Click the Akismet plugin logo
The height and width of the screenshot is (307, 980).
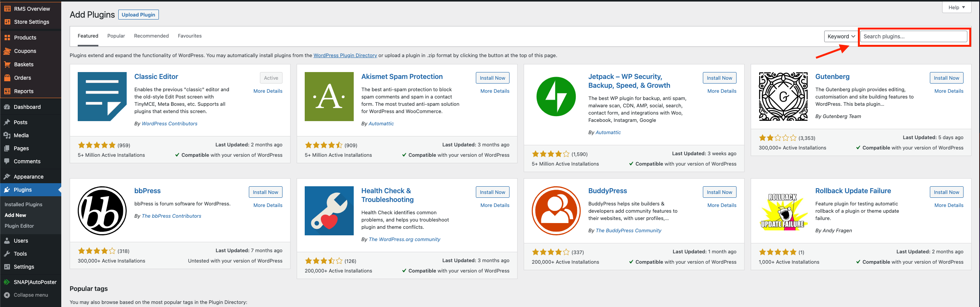click(x=329, y=97)
